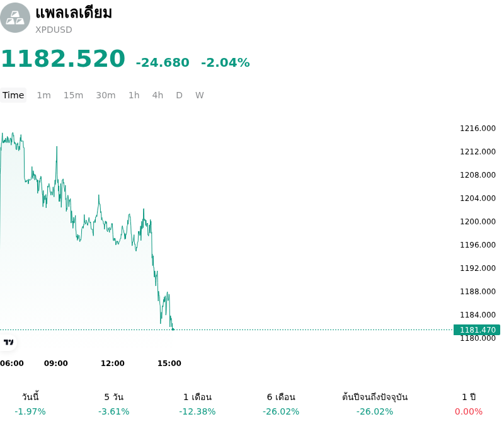The image size is (504, 424).
Task: Switch to the D daily interval
Action: click(180, 95)
